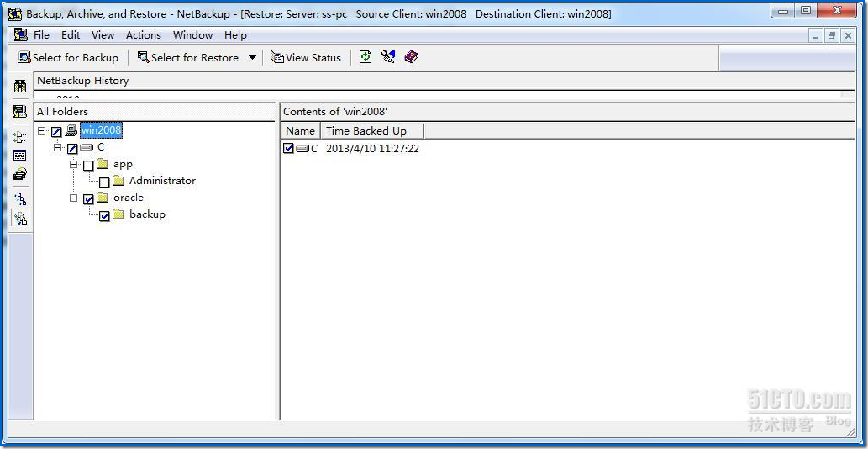Click the NetBackup icon in the title bar
The image size is (868, 449).
click(x=15, y=13)
